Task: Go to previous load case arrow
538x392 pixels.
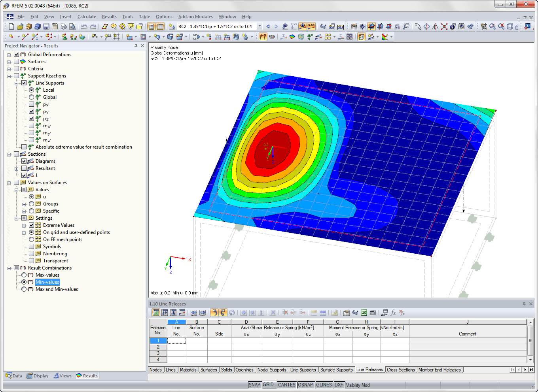Action: [268, 26]
